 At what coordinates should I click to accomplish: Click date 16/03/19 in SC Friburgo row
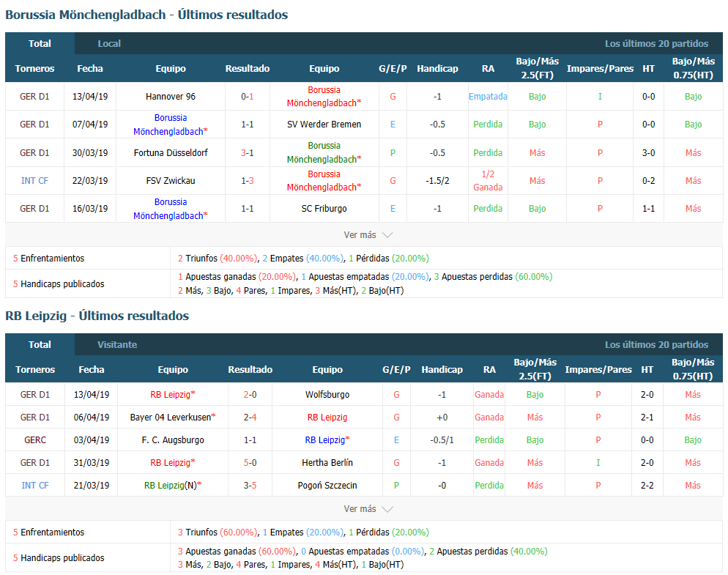point(90,209)
